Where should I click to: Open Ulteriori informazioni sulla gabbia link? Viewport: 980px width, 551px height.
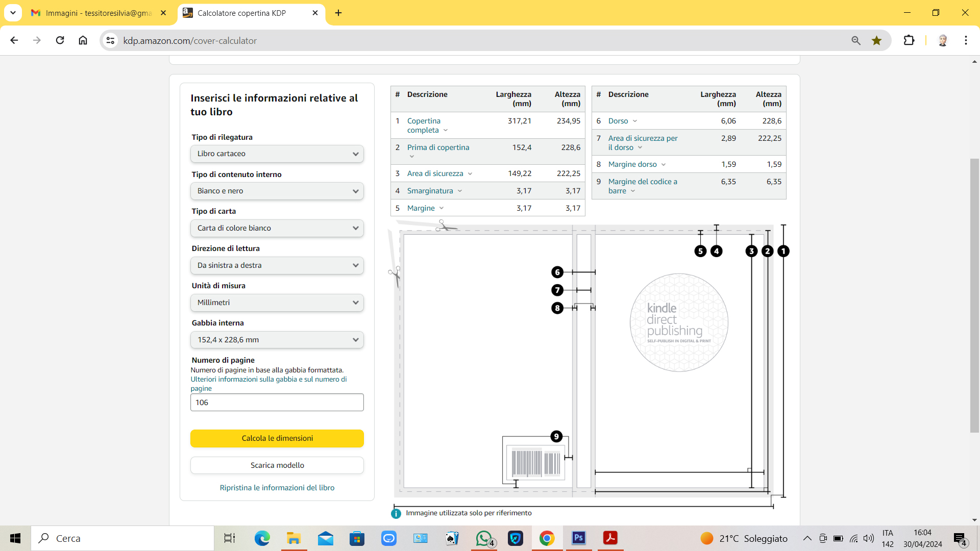point(268,384)
